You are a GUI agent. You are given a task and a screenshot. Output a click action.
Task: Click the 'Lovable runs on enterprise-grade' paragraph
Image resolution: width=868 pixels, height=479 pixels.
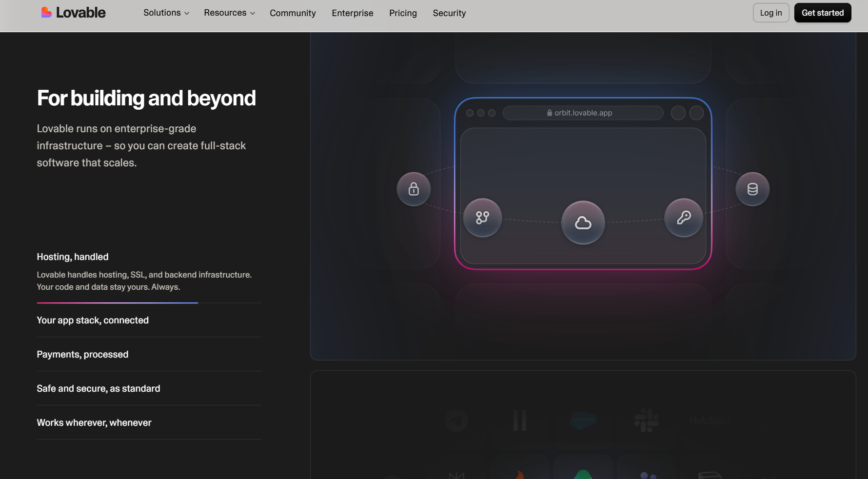(x=141, y=145)
